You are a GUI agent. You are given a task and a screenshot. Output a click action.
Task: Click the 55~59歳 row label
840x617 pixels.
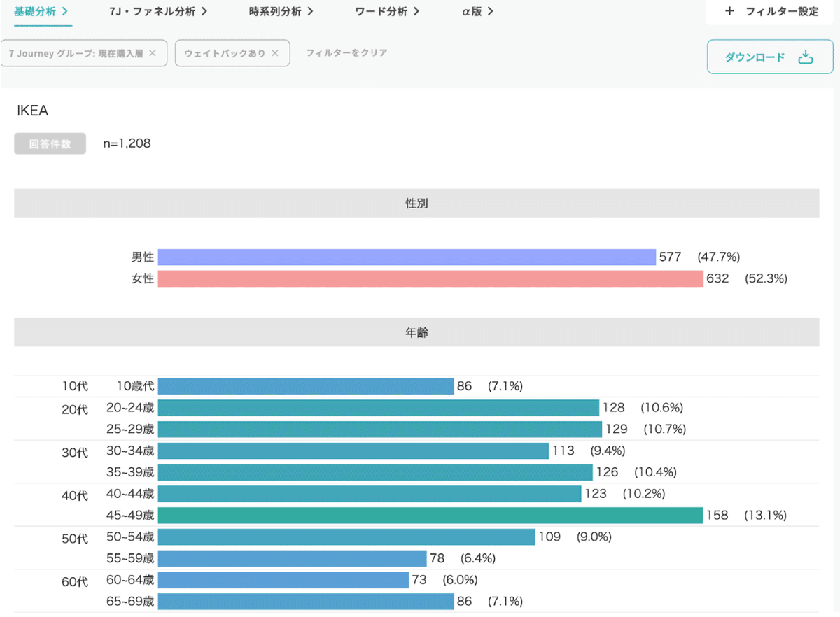coord(130,558)
